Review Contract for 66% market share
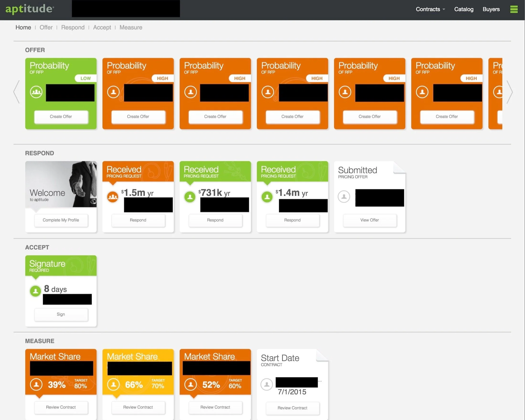Image resolution: width=525 pixels, height=420 pixels. [x=138, y=407]
